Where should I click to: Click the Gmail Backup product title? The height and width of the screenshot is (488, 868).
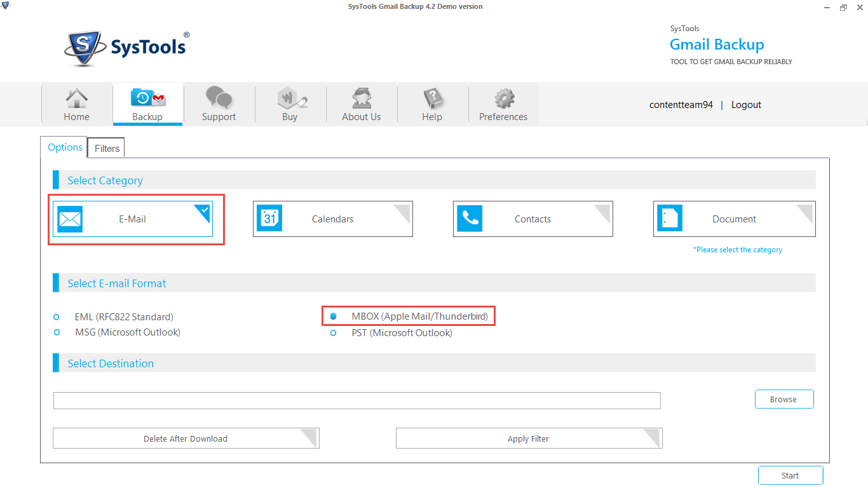pos(717,44)
